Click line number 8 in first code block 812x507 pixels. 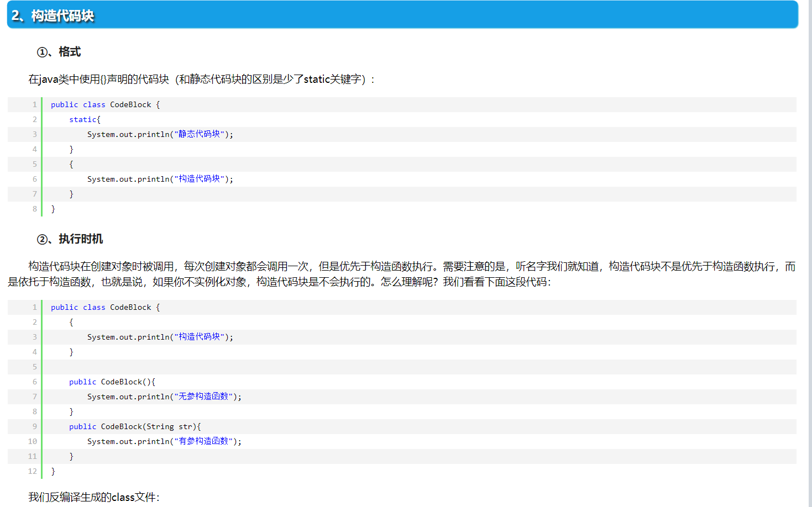tap(34, 209)
